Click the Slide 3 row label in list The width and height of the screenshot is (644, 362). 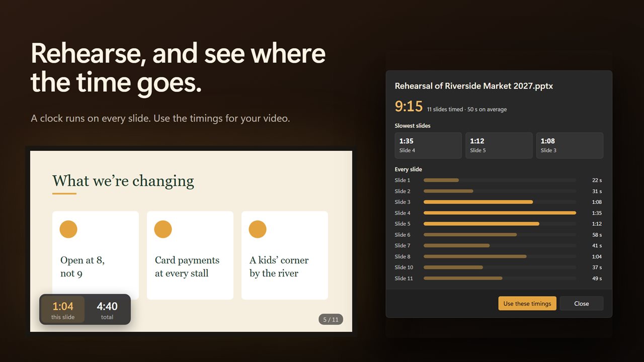coord(403,202)
